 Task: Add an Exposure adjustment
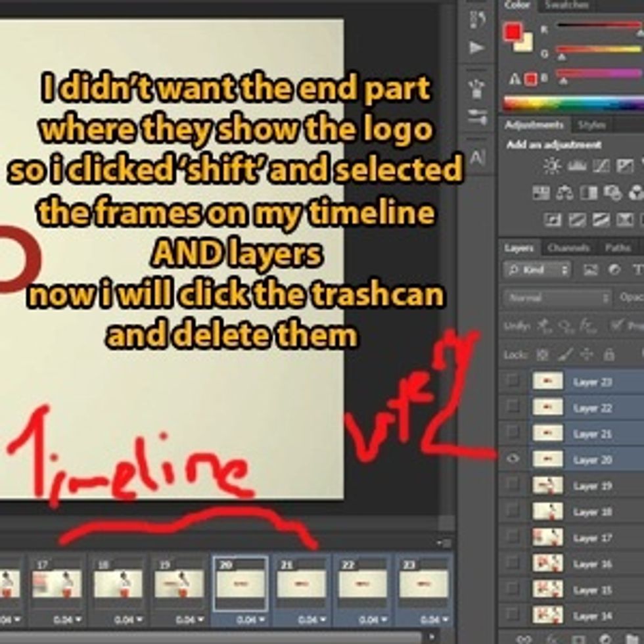[625, 166]
